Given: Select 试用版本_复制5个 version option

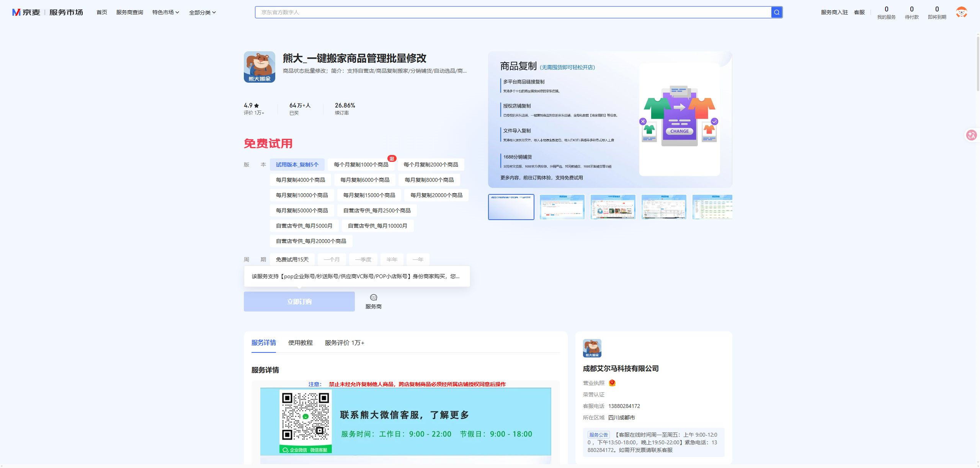Looking at the screenshot, I should (x=297, y=165).
